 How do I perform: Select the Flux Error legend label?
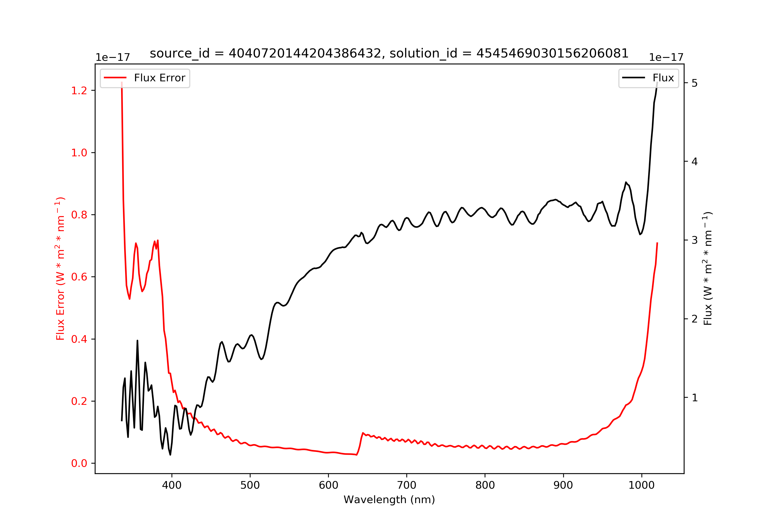pos(160,78)
